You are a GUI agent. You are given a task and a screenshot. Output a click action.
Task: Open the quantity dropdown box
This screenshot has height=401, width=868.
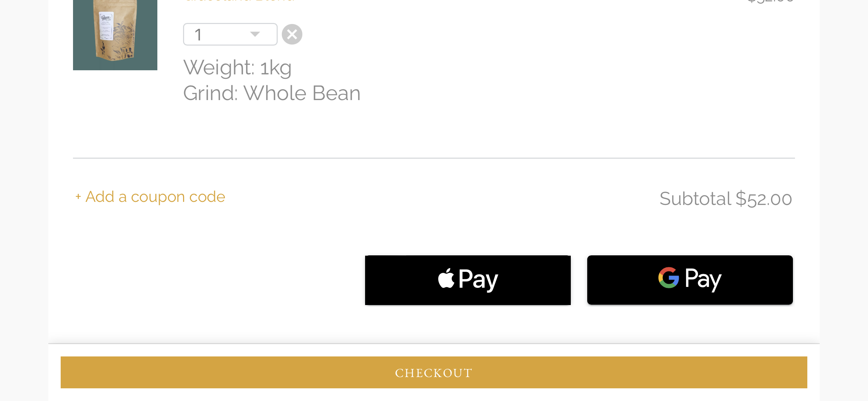tap(230, 34)
